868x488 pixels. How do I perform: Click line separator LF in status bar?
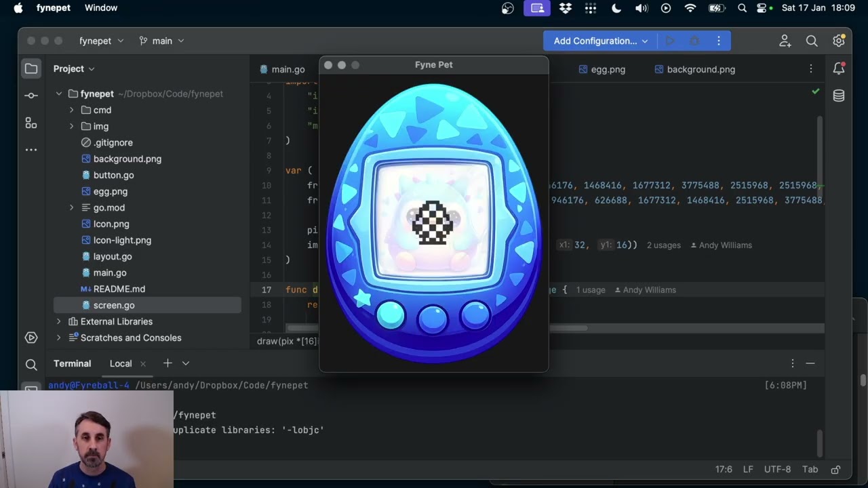748,469
